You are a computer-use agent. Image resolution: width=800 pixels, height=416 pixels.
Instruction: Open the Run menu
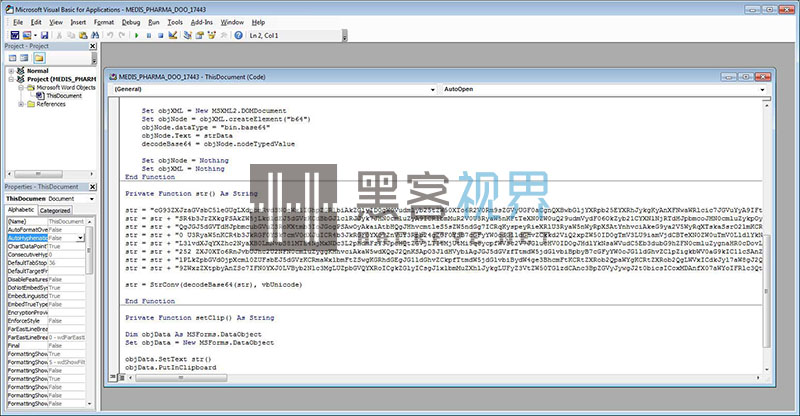coord(154,22)
